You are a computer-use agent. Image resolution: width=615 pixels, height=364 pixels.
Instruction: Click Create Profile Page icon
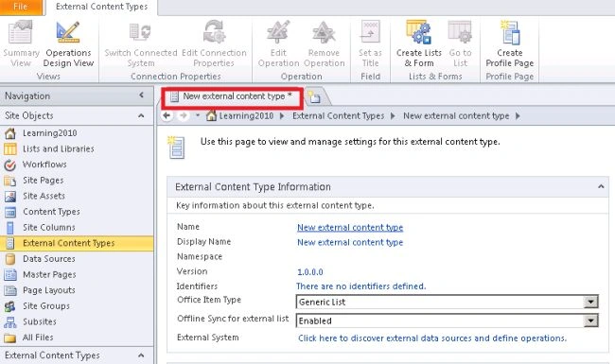510,32
